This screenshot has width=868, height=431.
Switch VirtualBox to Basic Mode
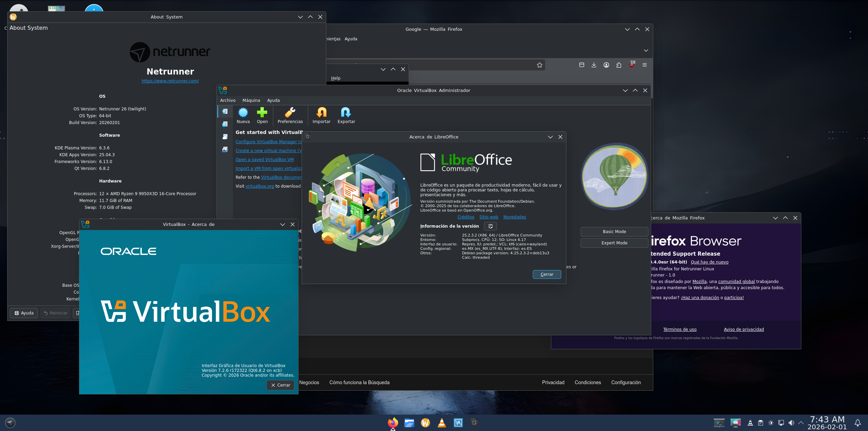614,232
